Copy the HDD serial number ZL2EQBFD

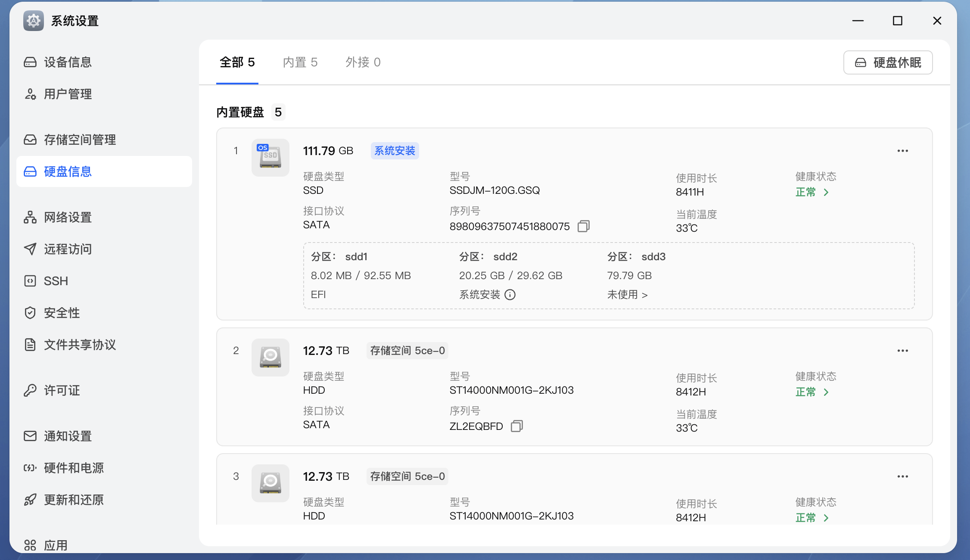[x=516, y=426]
